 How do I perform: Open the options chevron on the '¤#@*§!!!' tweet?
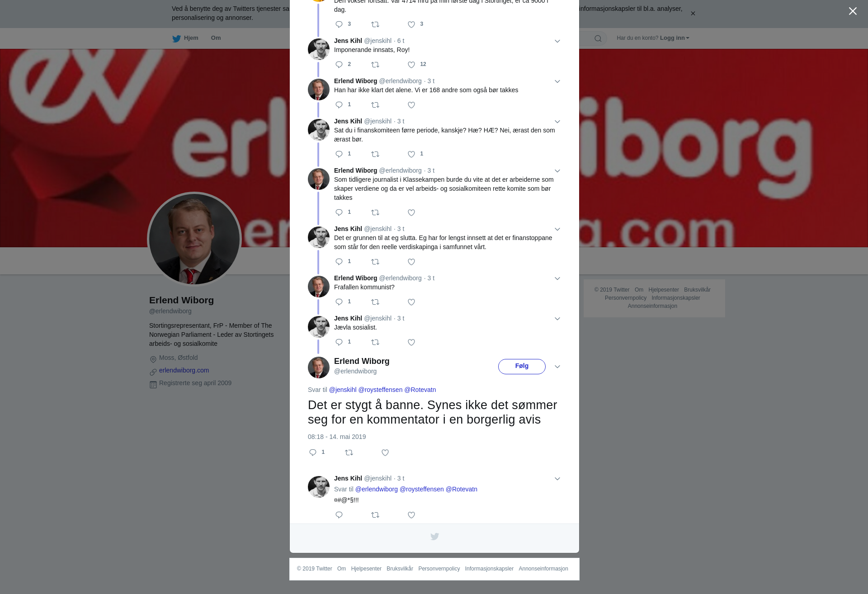[x=557, y=479]
